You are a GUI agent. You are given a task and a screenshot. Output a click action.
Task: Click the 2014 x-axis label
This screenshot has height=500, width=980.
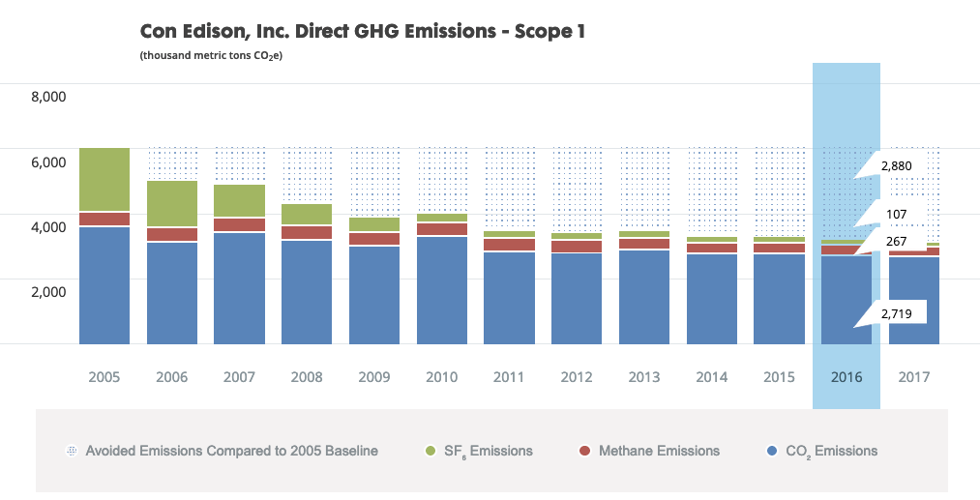[712, 377]
